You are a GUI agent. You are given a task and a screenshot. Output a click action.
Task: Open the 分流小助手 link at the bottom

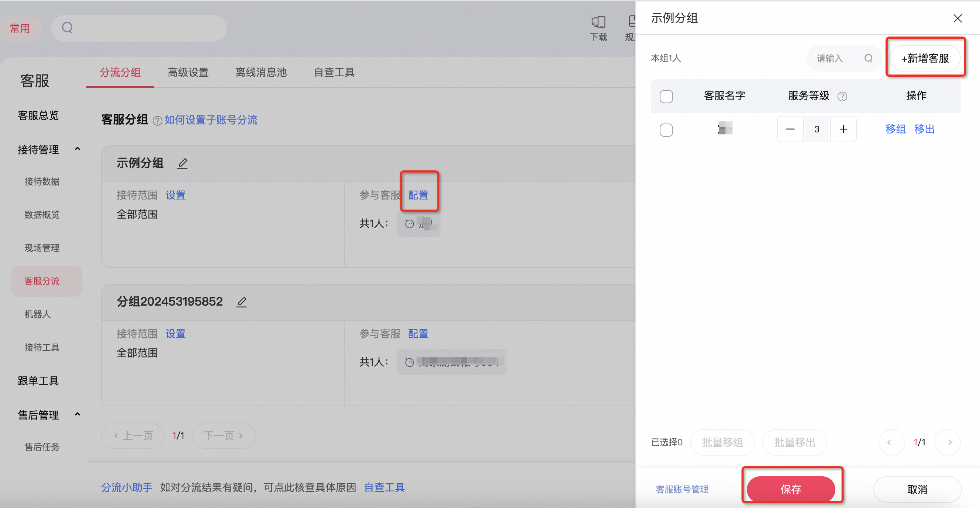[127, 487]
